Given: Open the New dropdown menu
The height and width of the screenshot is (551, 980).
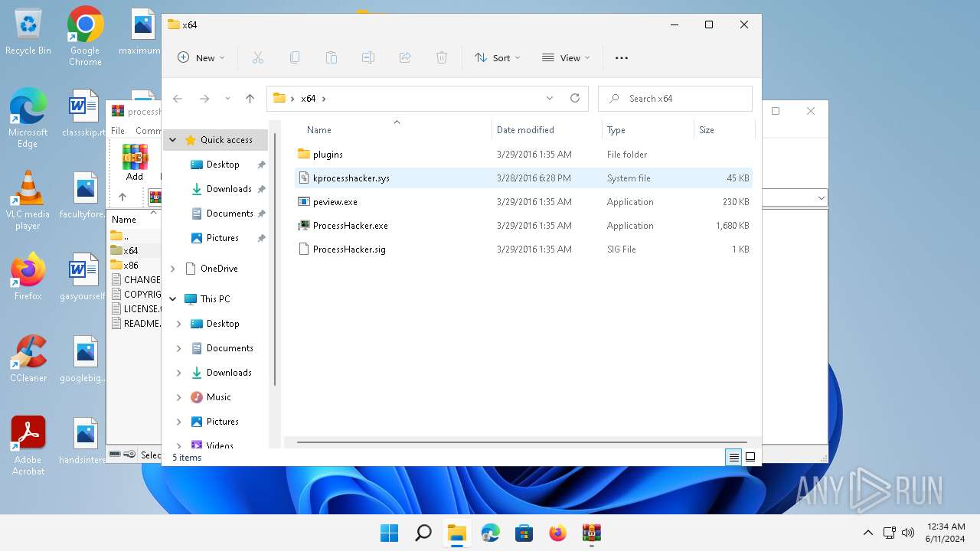Looking at the screenshot, I should pos(201,57).
